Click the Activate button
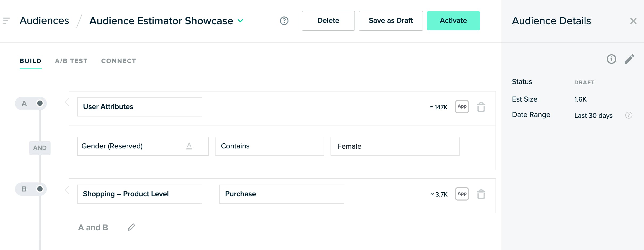The width and height of the screenshot is (644, 250). tap(453, 21)
